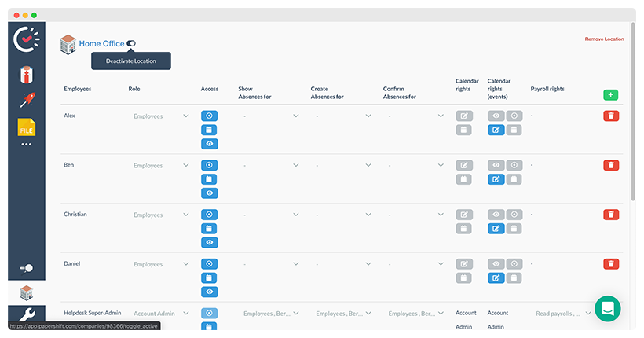
Task: Toggle Christian's eye visibility access button
Action: [x=210, y=243]
